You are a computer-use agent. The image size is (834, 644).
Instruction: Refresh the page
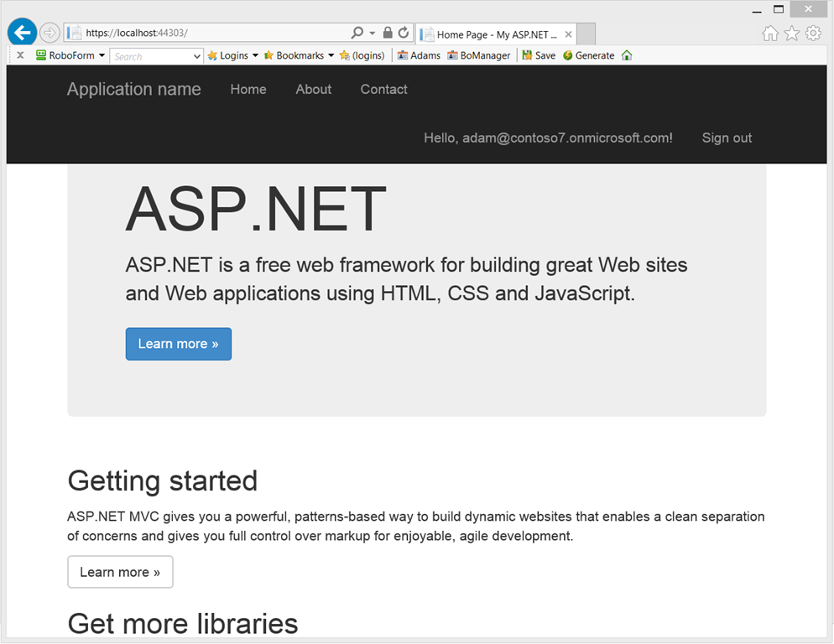click(x=404, y=33)
